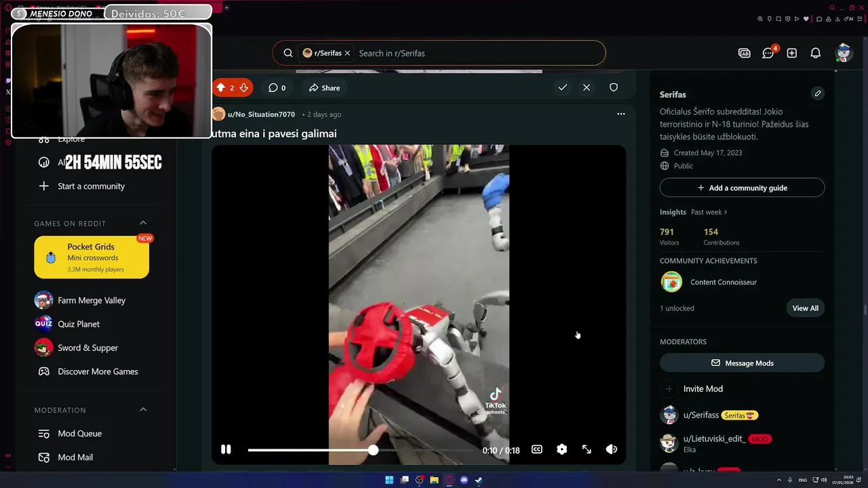Collapse the Moderation section
Image resolution: width=868 pixels, height=488 pixels.
pos(143,409)
